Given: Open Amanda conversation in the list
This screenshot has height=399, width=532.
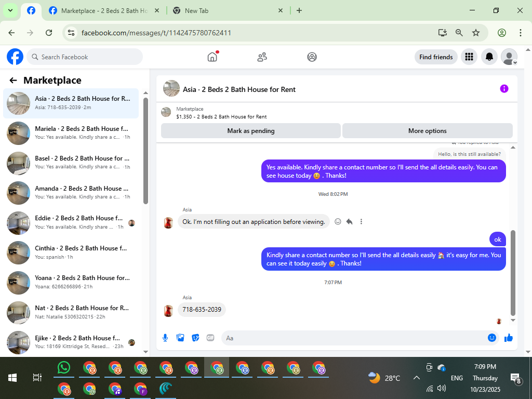Looking at the screenshot, I should [71, 193].
